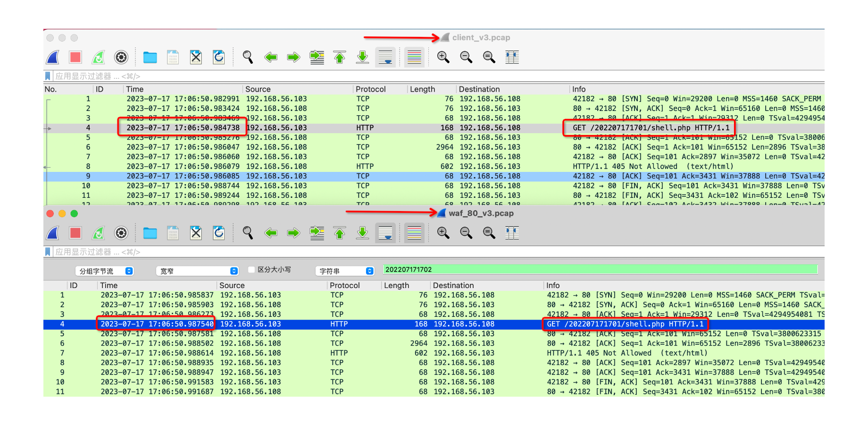This screenshot has width=868, height=425.
Task: Open the 字符串 search type dropdown
Action: (344, 271)
